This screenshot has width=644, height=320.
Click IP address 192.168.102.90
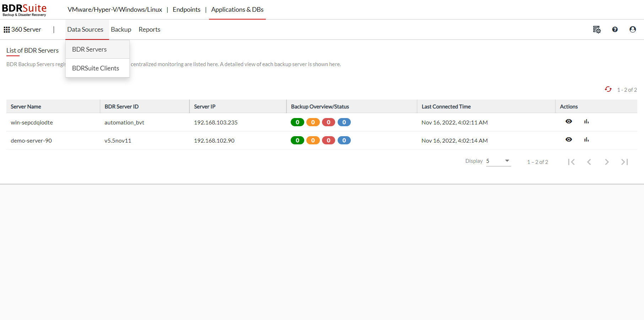(x=214, y=141)
